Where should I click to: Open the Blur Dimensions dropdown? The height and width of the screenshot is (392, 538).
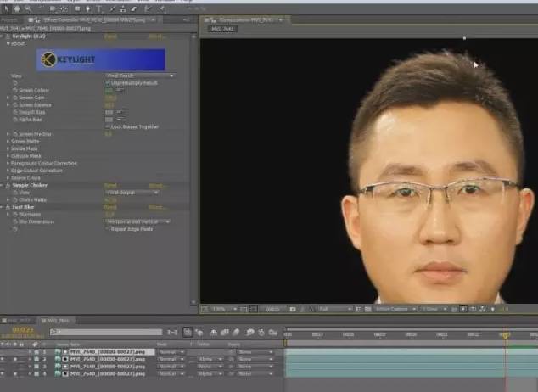(137, 221)
